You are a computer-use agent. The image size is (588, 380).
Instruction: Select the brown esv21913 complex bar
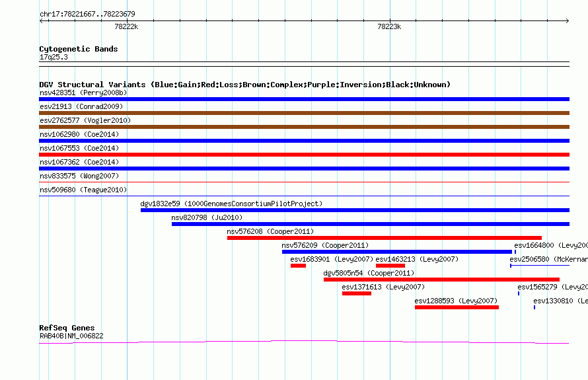pyautogui.click(x=304, y=113)
